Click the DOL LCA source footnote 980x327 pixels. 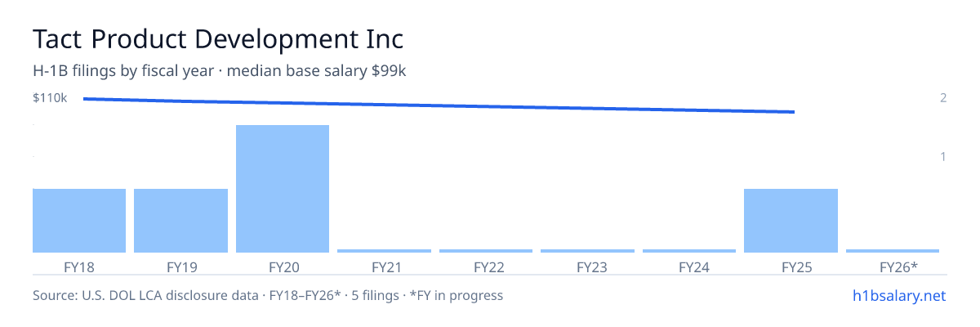click(x=268, y=295)
